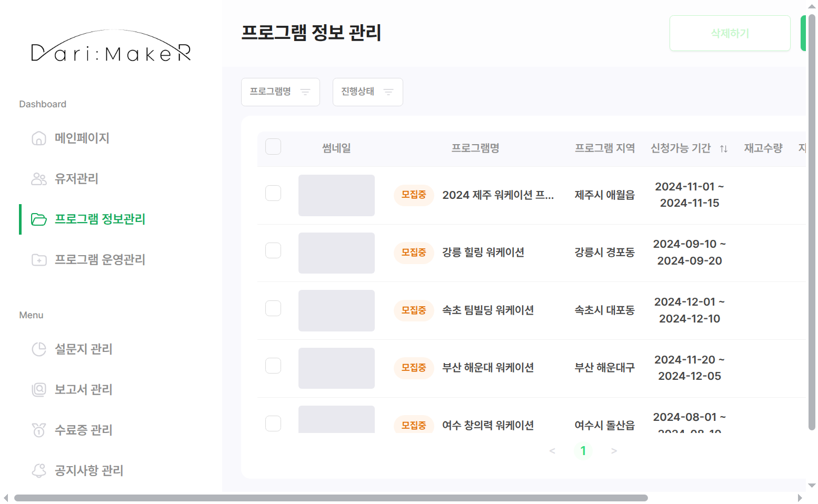This screenshot has width=818, height=504.
Task: Navigate to 유저관리 menu item
Action: [x=77, y=179]
